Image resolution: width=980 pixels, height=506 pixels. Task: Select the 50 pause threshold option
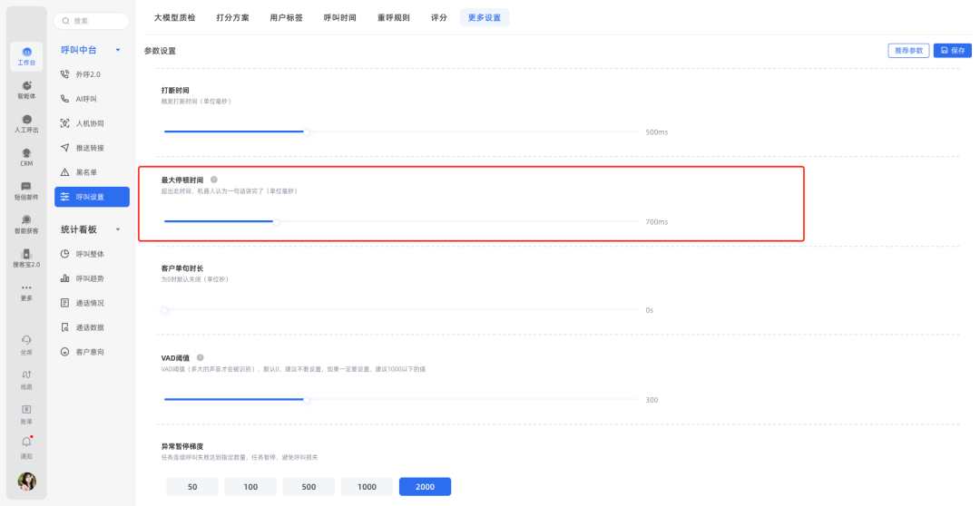192,487
